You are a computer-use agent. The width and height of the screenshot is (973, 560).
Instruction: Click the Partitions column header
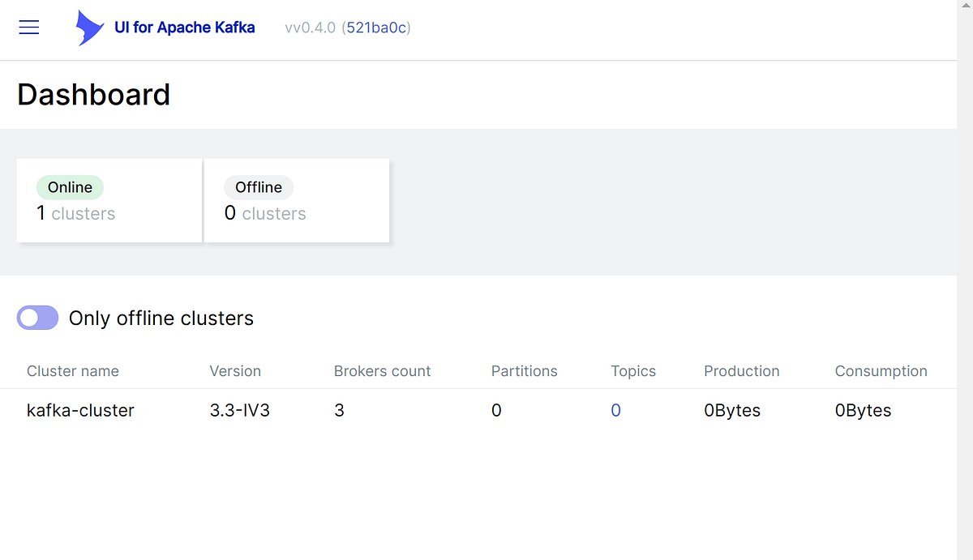524,371
